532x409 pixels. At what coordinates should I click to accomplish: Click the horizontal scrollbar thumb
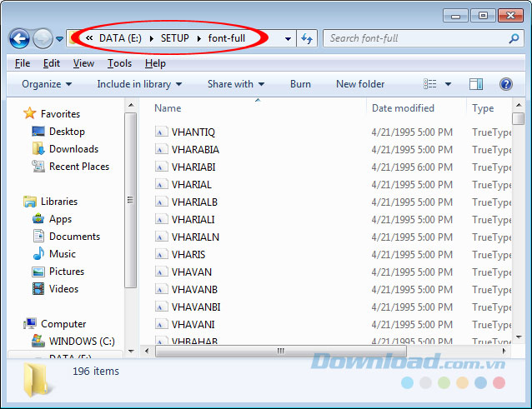pyautogui.click(x=280, y=351)
